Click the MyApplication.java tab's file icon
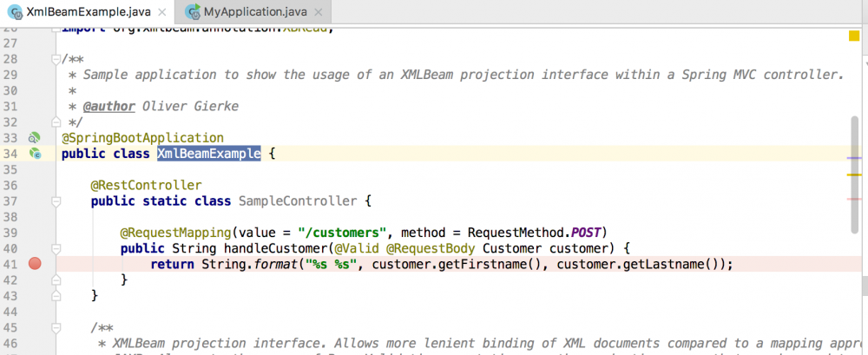This screenshot has height=355, width=868. pyautogui.click(x=191, y=12)
